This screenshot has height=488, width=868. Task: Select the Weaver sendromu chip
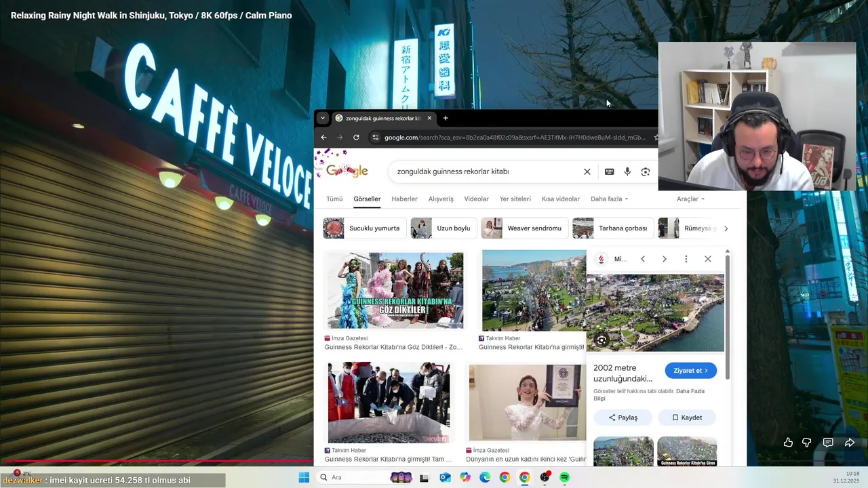[x=524, y=228]
